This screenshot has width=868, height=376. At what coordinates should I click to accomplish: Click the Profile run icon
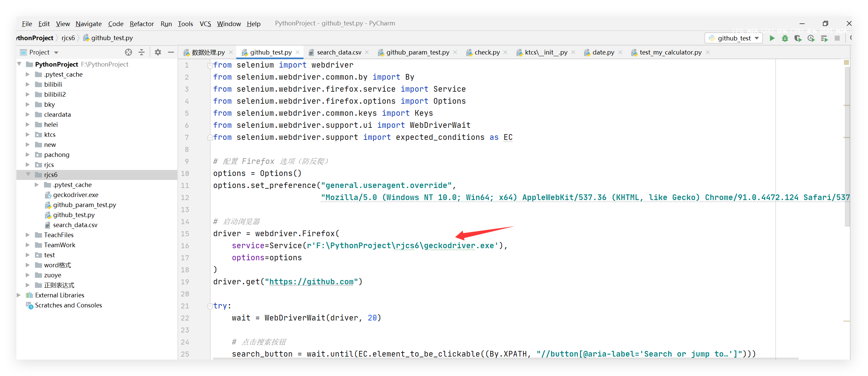pyautogui.click(x=811, y=38)
